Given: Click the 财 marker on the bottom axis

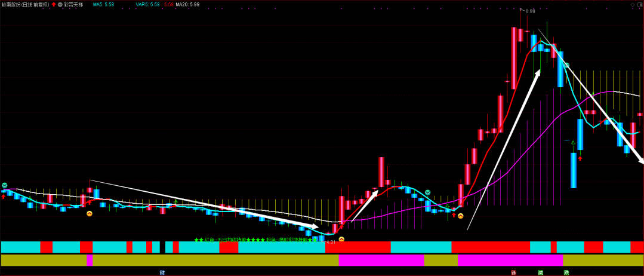Looking at the screenshot, I should coord(162,272).
